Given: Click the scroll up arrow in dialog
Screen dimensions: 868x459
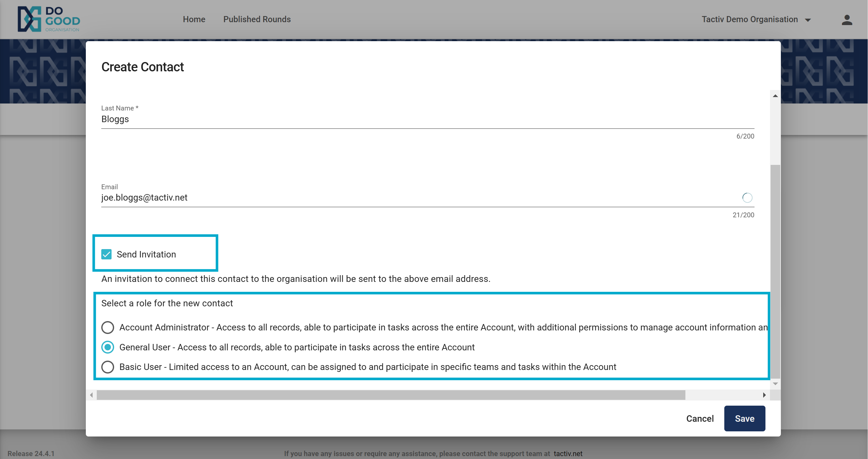Looking at the screenshot, I should [x=775, y=96].
